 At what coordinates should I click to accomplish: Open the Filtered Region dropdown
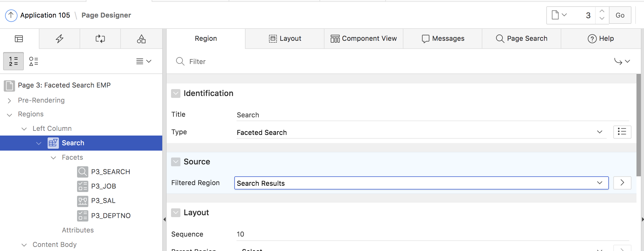click(x=421, y=183)
